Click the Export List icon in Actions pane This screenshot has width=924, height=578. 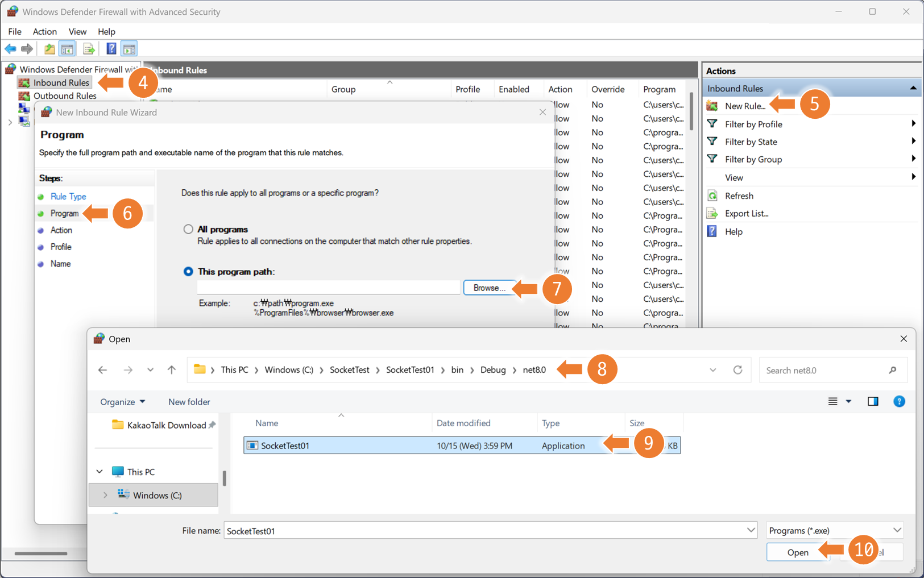pyautogui.click(x=712, y=213)
